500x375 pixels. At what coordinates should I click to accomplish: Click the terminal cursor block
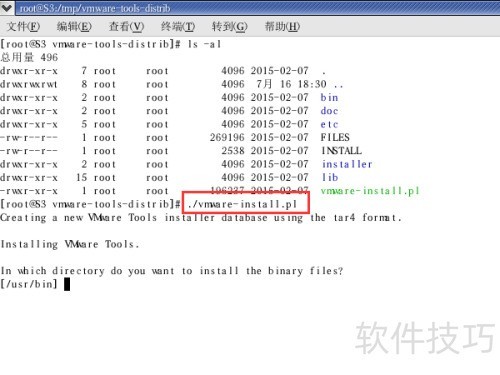[67, 284]
